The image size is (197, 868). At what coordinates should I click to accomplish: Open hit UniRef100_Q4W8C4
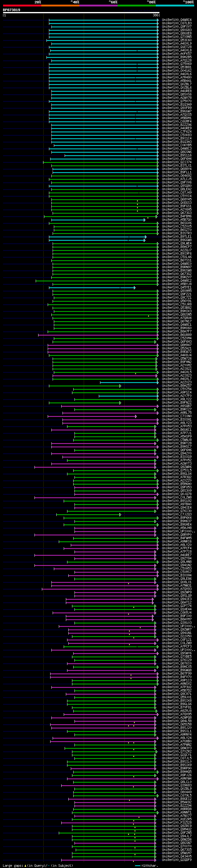176,20
